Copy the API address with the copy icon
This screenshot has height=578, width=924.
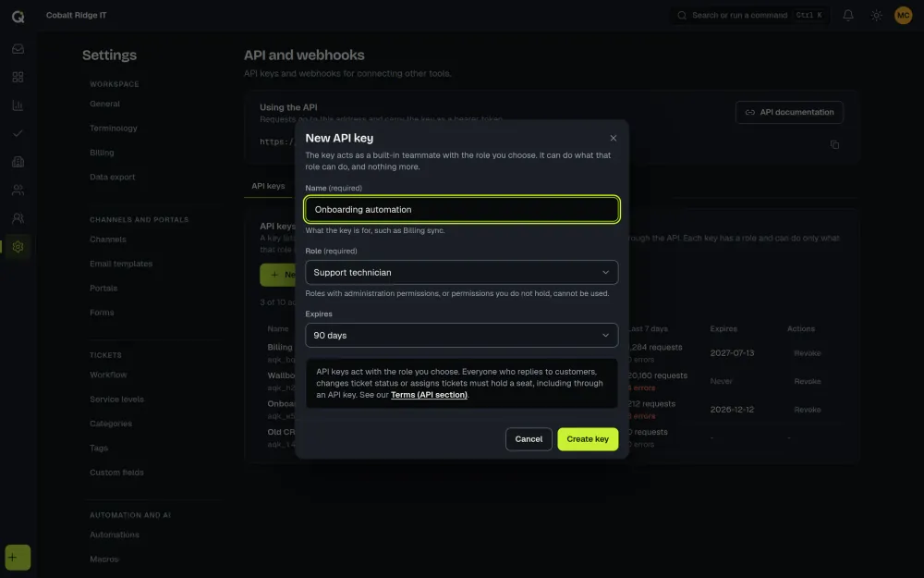(x=834, y=144)
